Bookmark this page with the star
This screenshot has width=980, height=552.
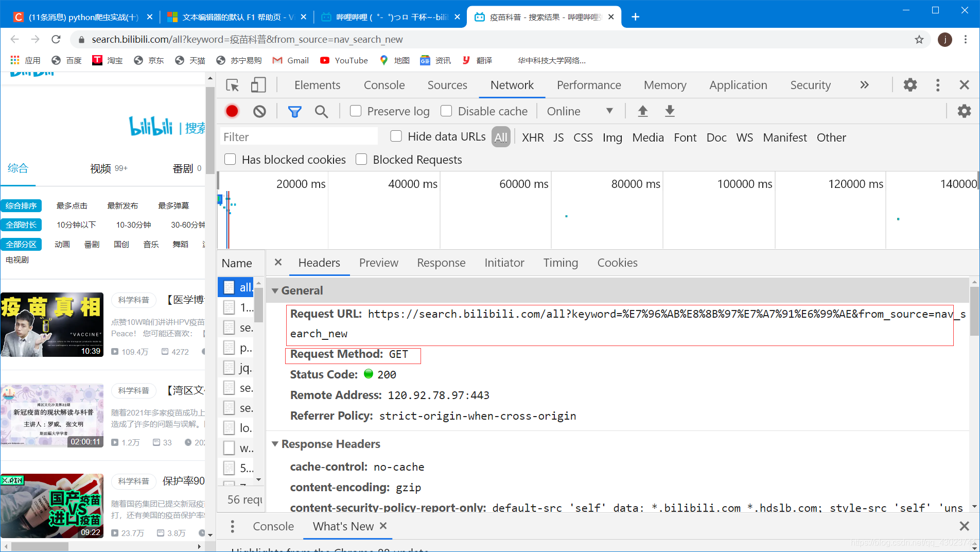pos(919,40)
